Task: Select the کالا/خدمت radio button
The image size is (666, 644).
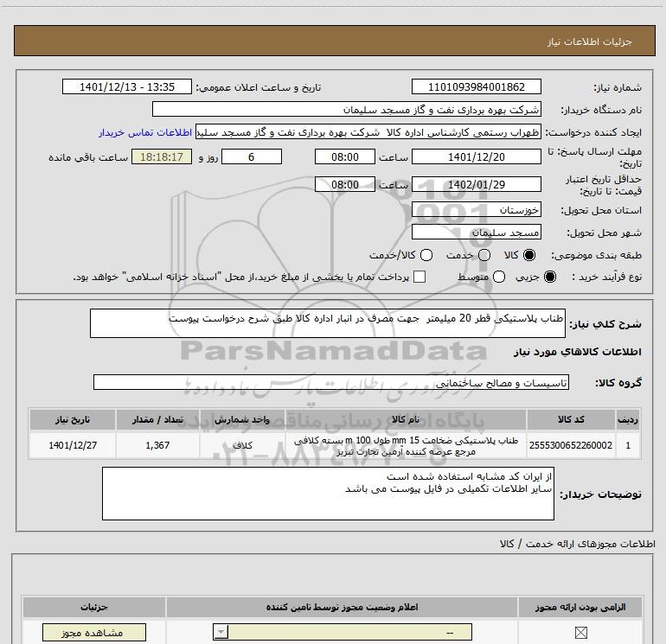Action: pyautogui.click(x=426, y=255)
